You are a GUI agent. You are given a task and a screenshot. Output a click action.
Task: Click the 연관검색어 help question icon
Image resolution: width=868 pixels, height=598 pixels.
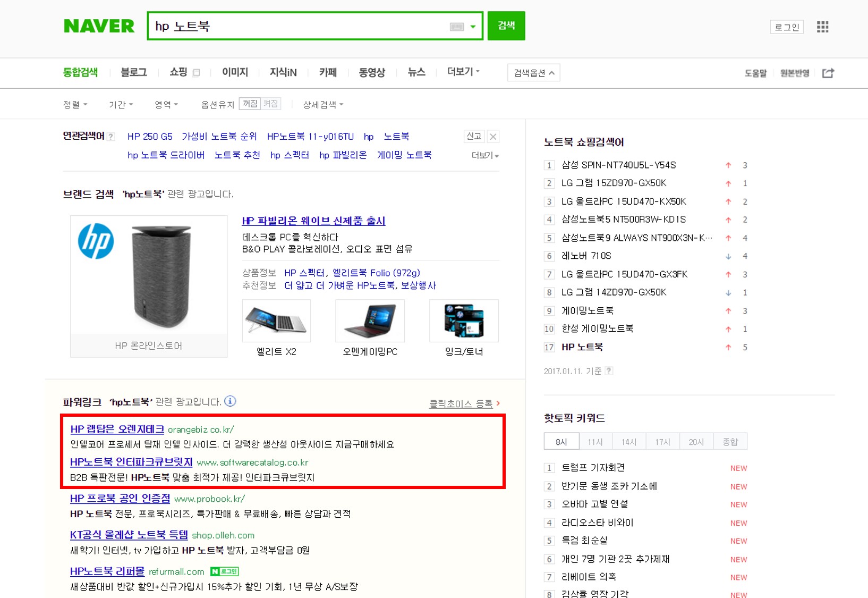pos(111,137)
